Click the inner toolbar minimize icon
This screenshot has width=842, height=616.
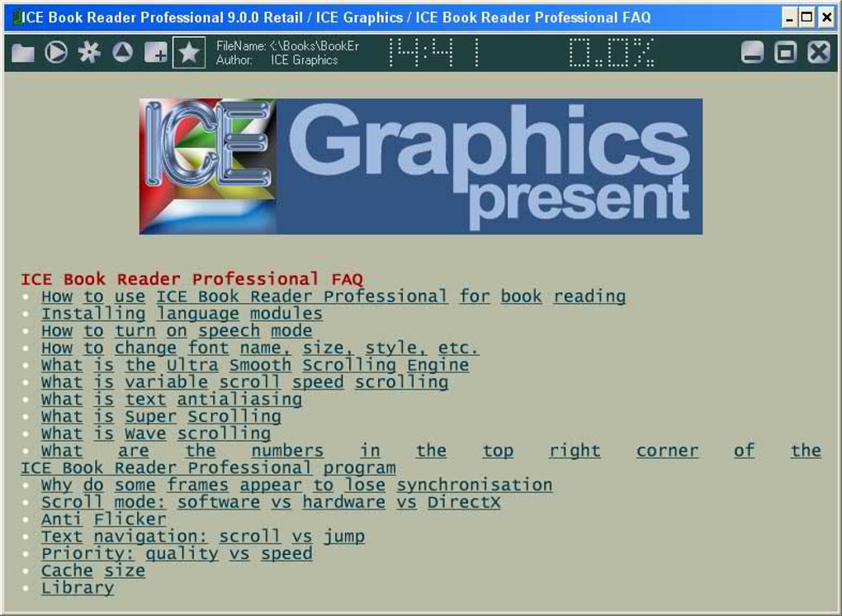pos(752,53)
